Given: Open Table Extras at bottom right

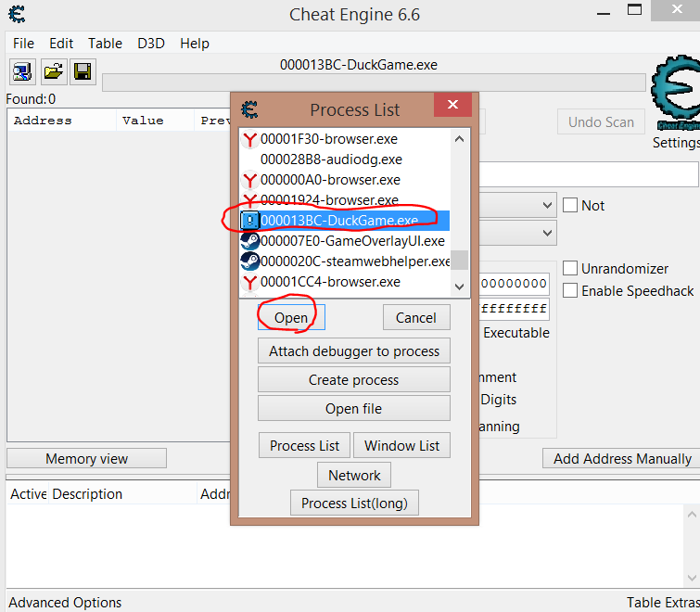Looking at the screenshot, I should pyautogui.click(x=663, y=602).
